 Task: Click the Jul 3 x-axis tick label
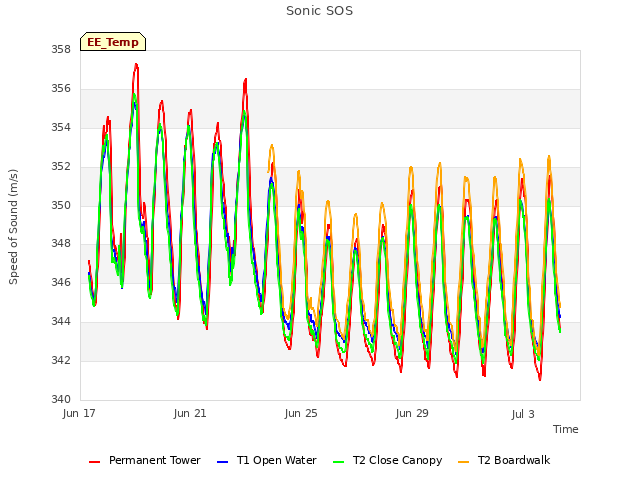523,414
